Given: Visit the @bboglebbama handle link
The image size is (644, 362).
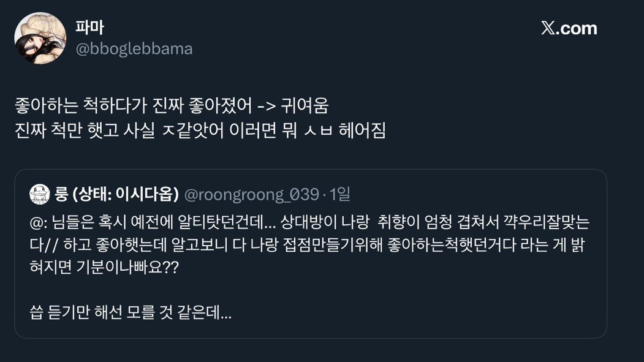Looking at the screenshot, I should (134, 49).
